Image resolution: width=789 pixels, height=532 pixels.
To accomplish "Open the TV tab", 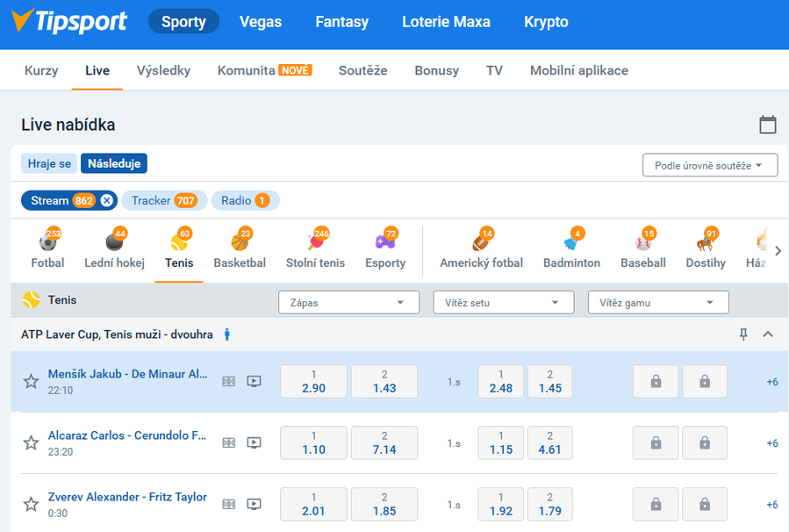I will tap(494, 70).
